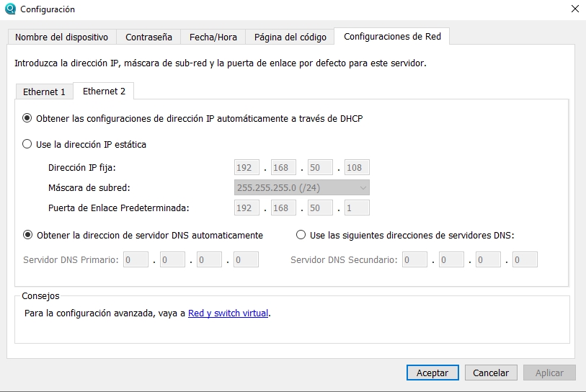Open the Máscara de subred dropdown
586x392 pixels.
[x=301, y=188]
